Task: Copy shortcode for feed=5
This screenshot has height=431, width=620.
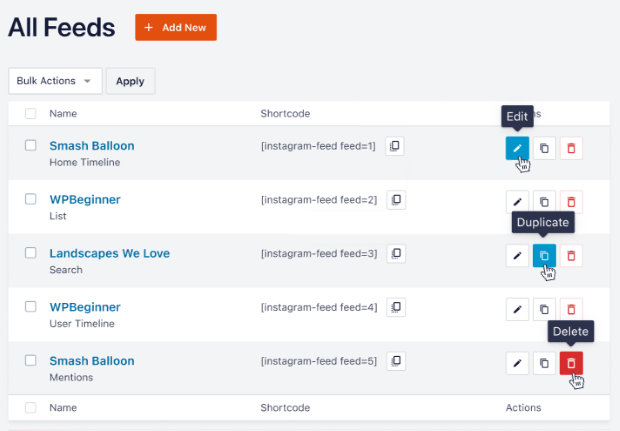Action: (x=396, y=361)
